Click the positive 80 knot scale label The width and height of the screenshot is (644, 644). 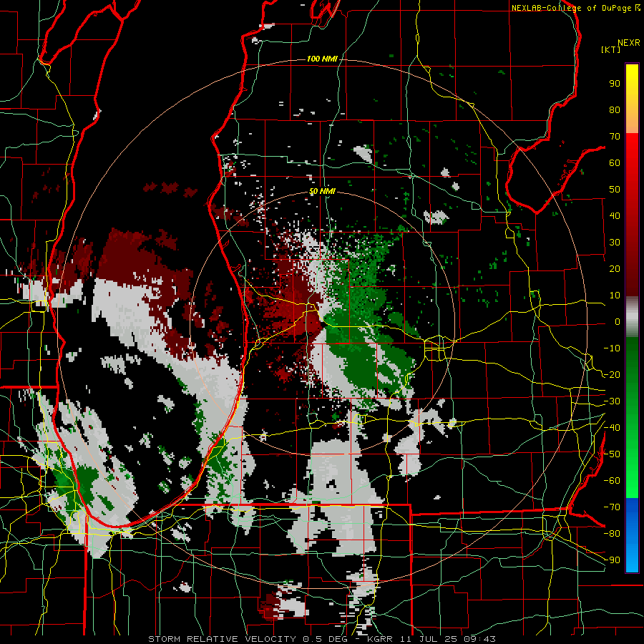click(x=615, y=109)
